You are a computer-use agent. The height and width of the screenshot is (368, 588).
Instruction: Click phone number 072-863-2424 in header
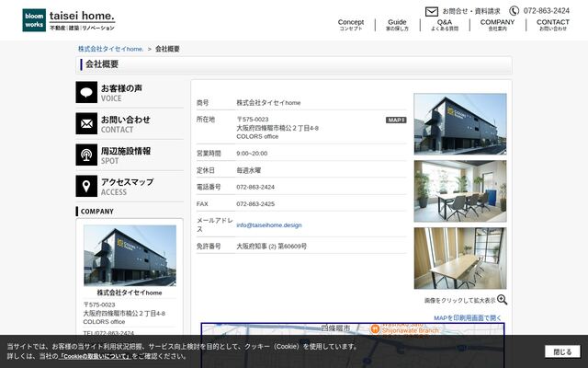point(547,11)
